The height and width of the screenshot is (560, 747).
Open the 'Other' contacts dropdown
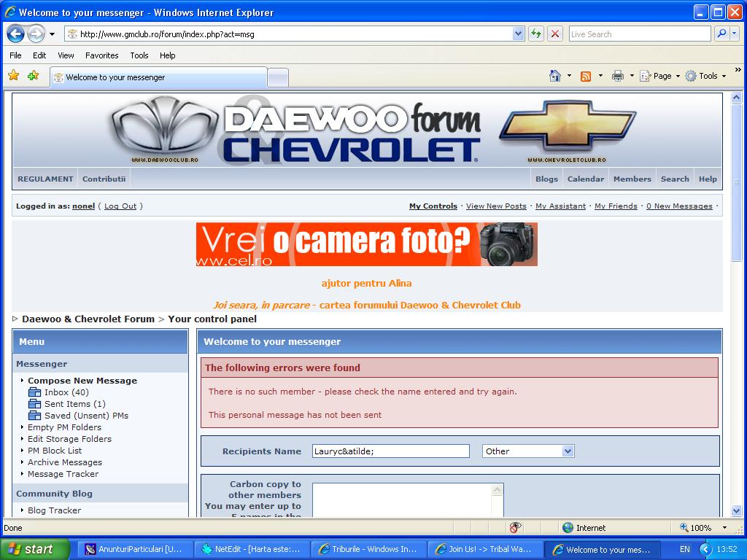click(x=528, y=451)
